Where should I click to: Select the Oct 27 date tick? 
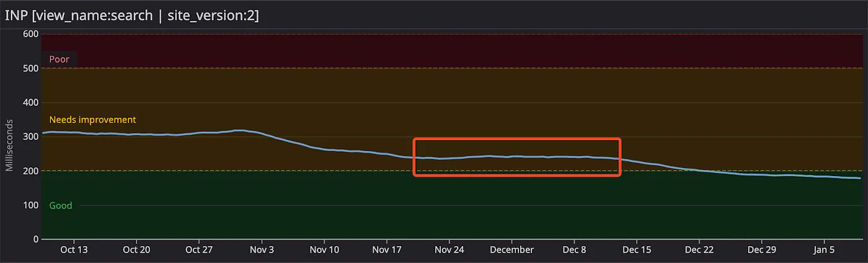coord(199,250)
